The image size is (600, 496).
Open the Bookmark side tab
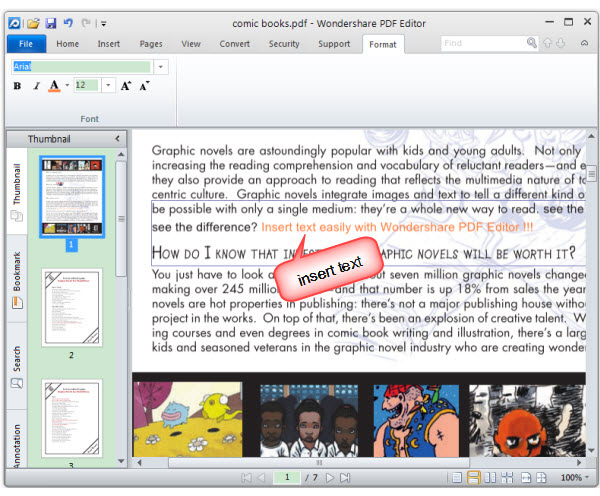16,279
